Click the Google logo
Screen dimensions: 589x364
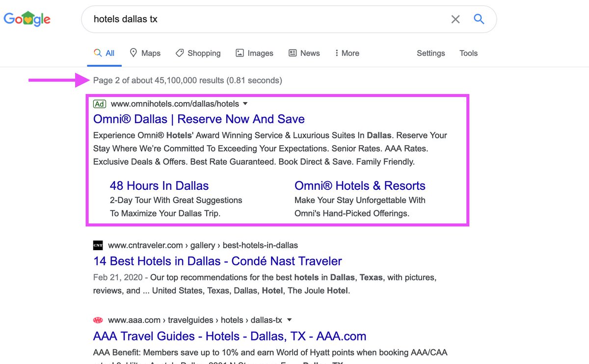(27, 19)
